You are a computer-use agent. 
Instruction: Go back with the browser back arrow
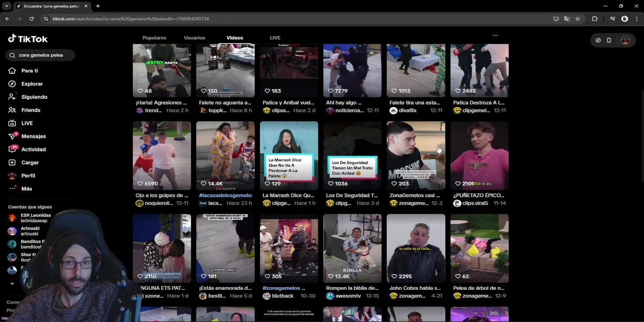[x=7, y=19]
